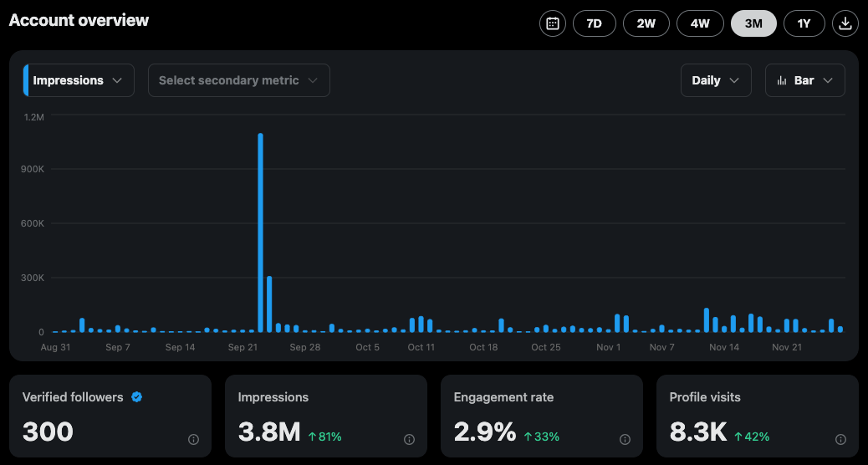The height and width of the screenshot is (465, 868).
Task: Click the Profile visits 8.3K card
Action: coord(758,416)
